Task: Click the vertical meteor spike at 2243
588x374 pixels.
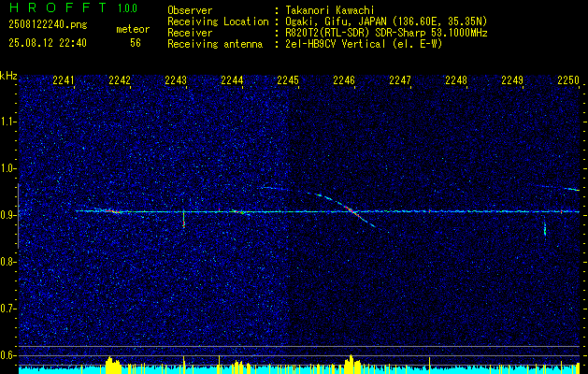Action: point(184,220)
